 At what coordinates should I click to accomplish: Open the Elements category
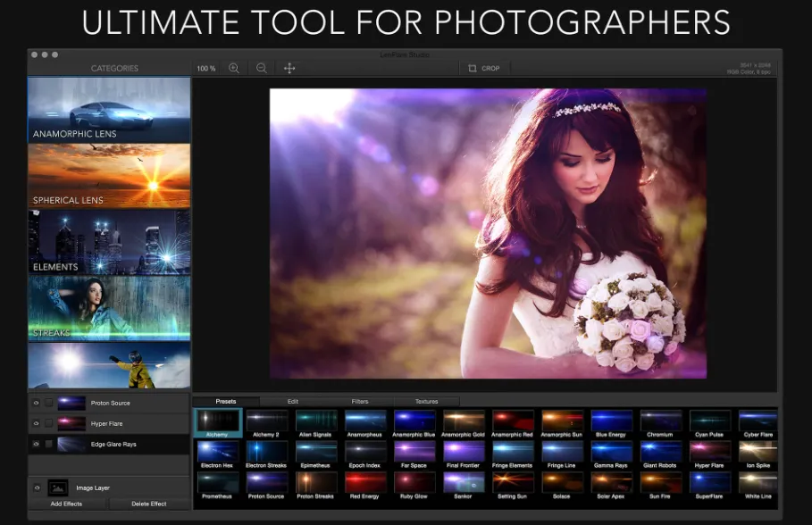tap(109, 242)
